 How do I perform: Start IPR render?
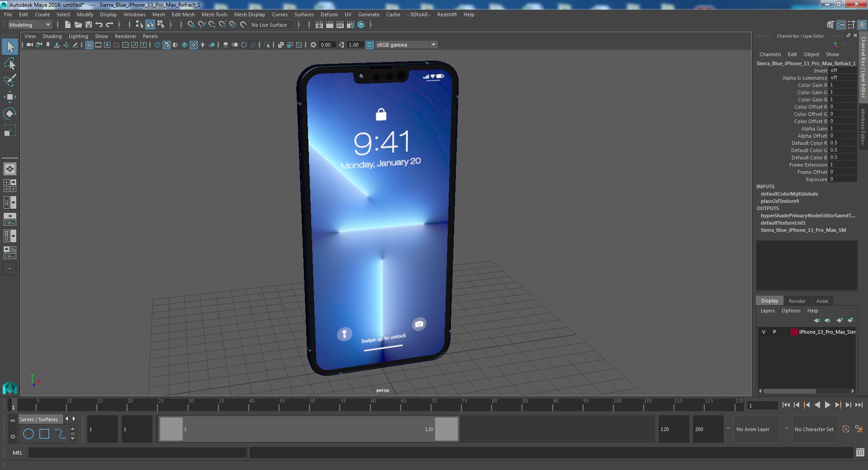tap(340, 25)
